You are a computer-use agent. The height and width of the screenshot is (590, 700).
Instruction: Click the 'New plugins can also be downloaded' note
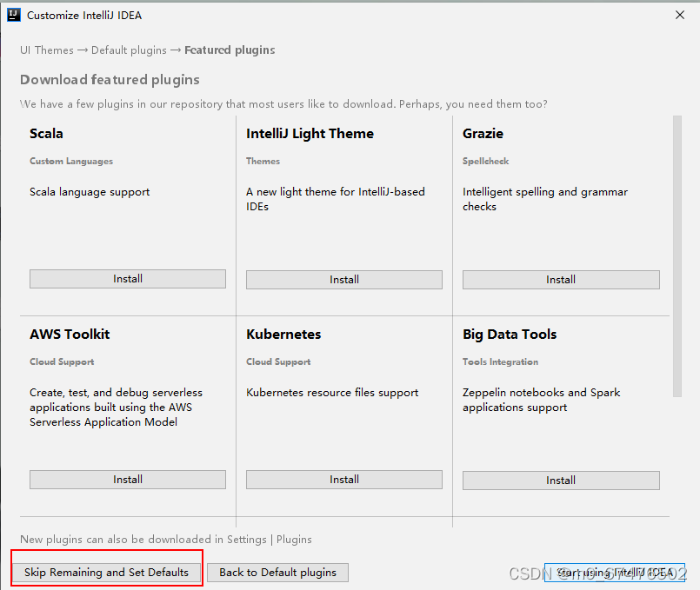[166, 539]
